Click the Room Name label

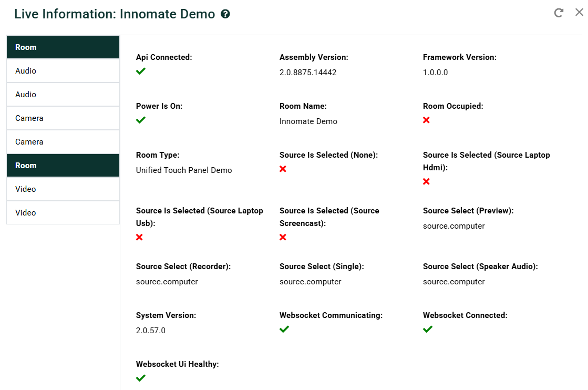point(303,106)
